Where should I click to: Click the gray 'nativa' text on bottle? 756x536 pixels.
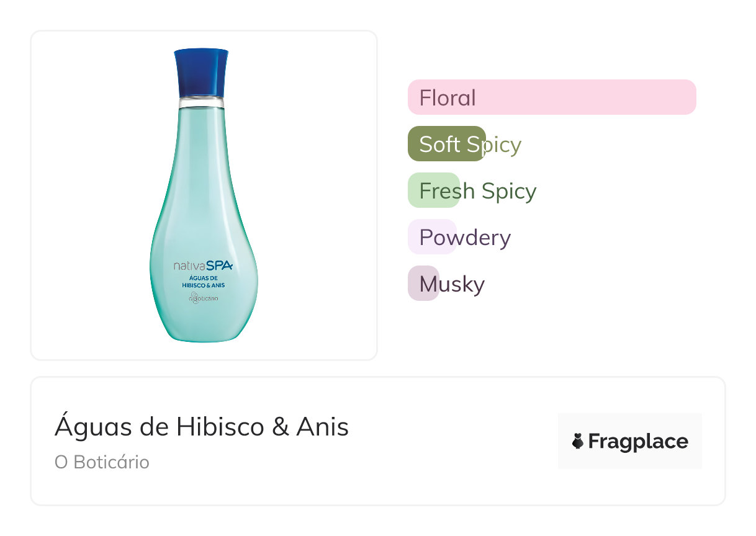[188, 266]
